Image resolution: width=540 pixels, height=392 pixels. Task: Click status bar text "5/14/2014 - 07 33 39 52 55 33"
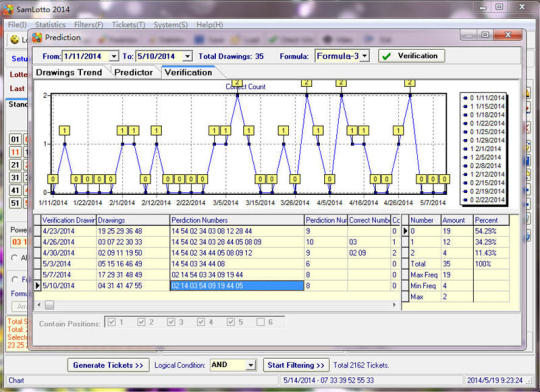pos(329,380)
